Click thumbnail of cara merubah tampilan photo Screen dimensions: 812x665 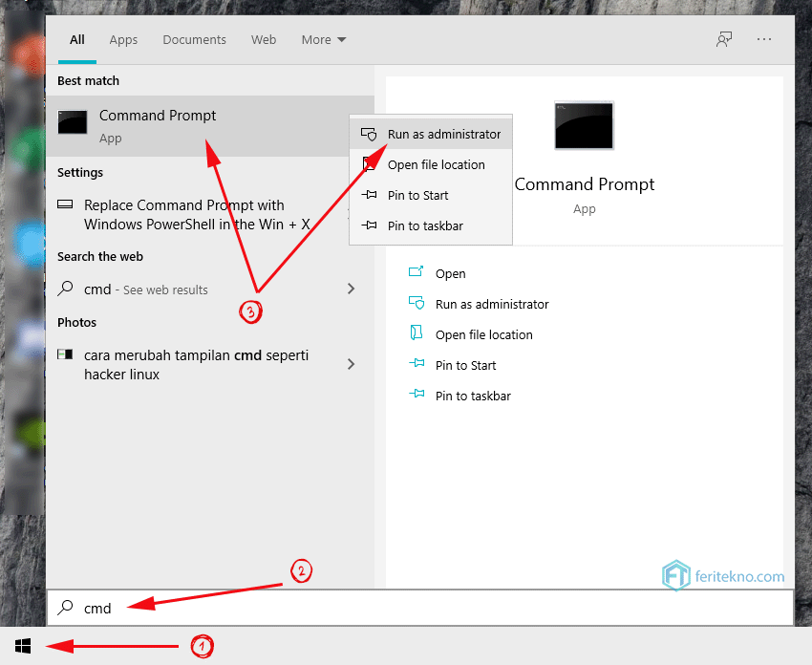coord(65,354)
